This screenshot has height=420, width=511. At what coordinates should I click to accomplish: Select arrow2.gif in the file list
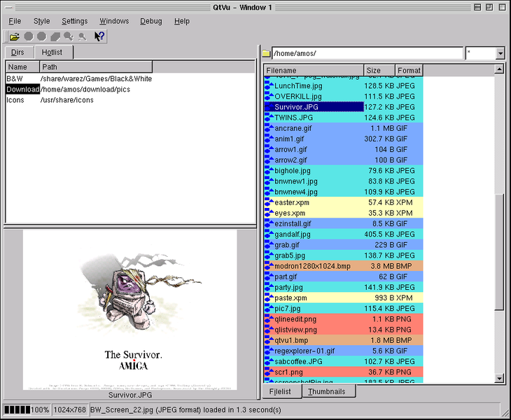(x=344, y=160)
